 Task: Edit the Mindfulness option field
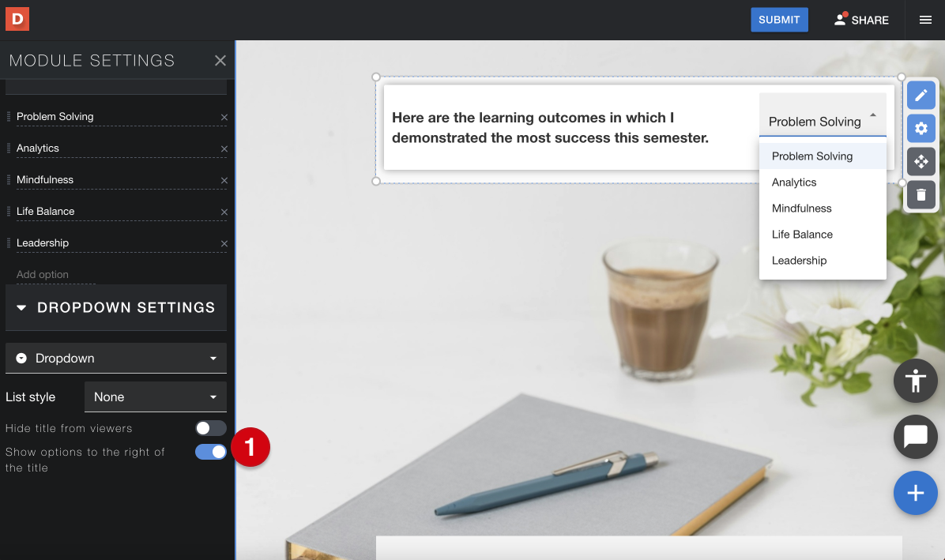pyautogui.click(x=117, y=179)
